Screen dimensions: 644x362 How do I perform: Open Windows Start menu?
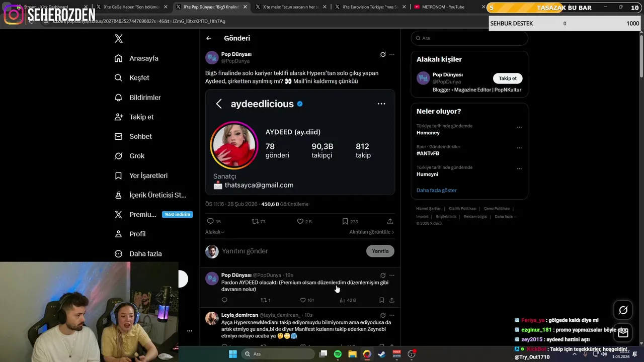point(232,354)
